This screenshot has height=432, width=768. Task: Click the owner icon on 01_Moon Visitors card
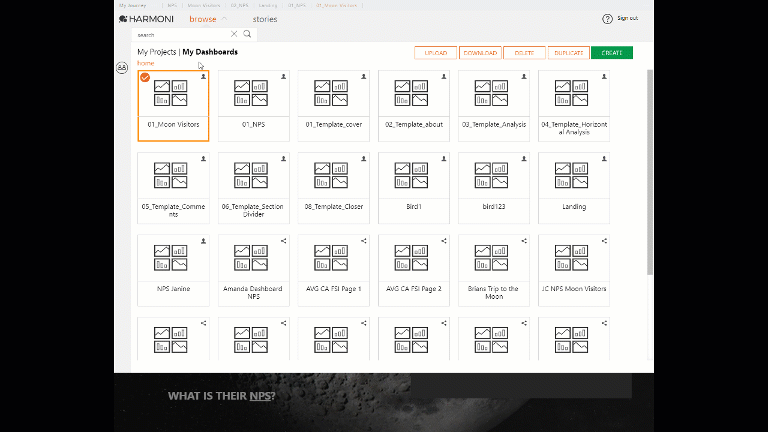click(203, 76)
